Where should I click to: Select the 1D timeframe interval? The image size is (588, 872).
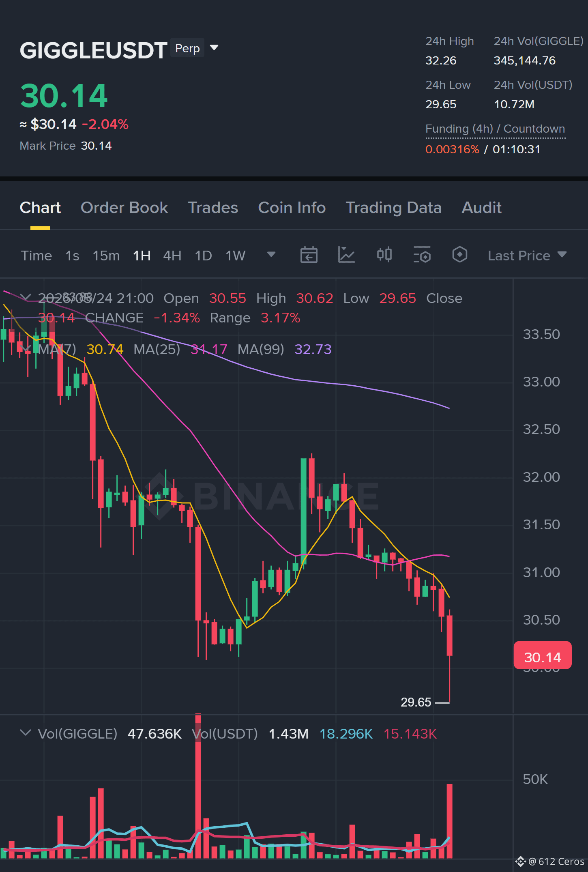coord(204,256)
